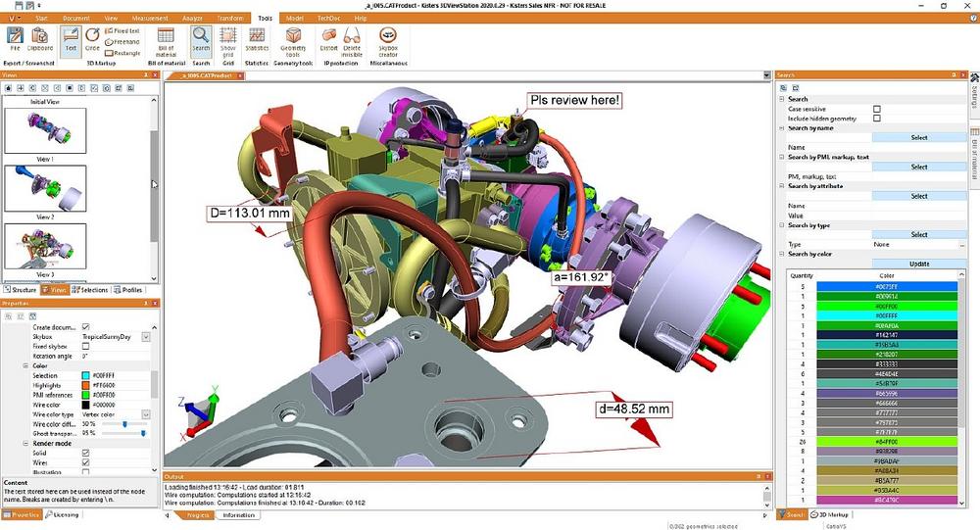This screenshot has width=980, height=530.
Task: Click Select button under Search by type
Action: [x=919, y=234]
